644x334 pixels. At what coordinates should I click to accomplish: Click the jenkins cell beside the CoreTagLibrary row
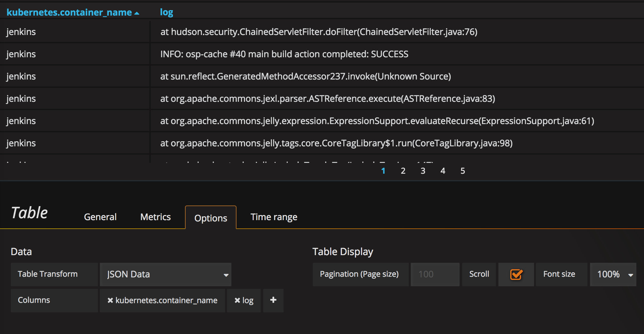(21, 143)
